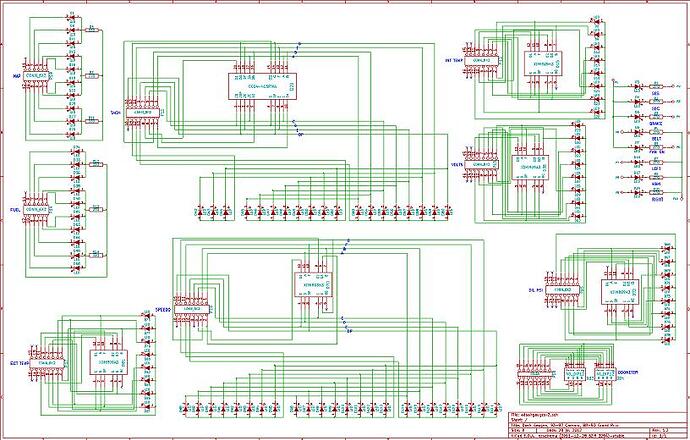This screenshot has width=690, height=440.
Task: Select the OIL PSI connector symbol
Action: tap(563, 290)
